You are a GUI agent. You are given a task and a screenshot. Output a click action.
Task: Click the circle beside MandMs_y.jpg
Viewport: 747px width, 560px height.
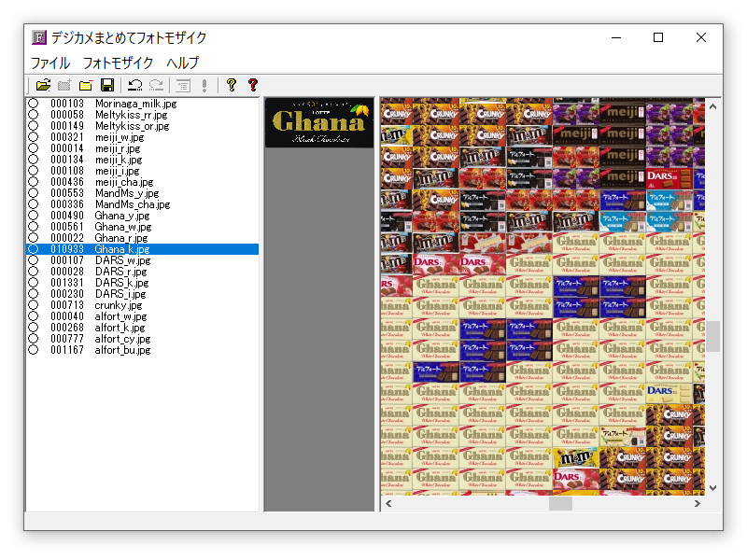[x=33, y=193]
